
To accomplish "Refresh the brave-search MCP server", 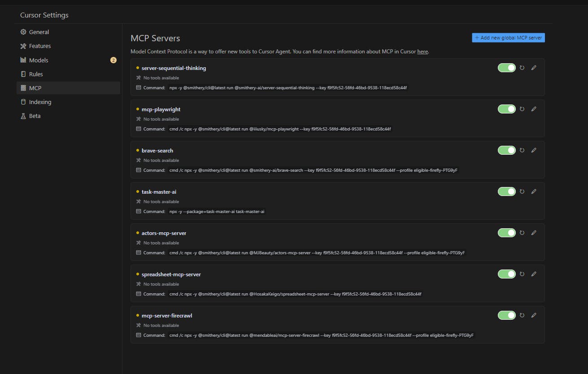I will coord(522,150).
